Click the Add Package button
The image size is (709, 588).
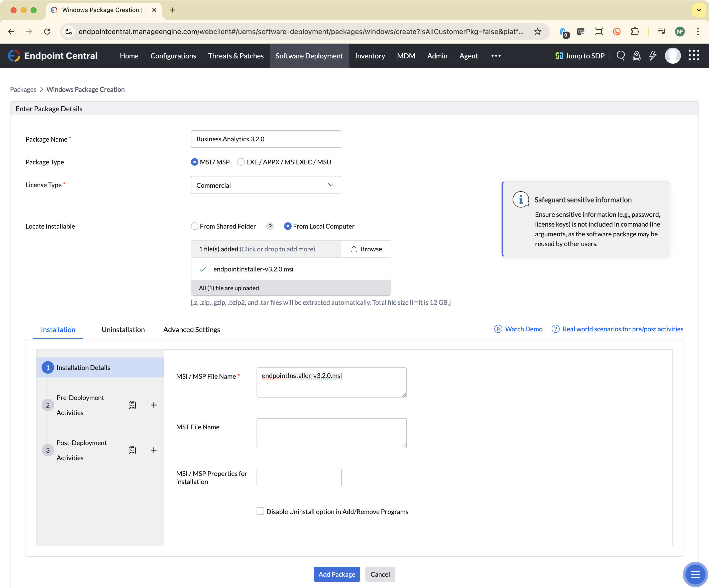[337, 574]
